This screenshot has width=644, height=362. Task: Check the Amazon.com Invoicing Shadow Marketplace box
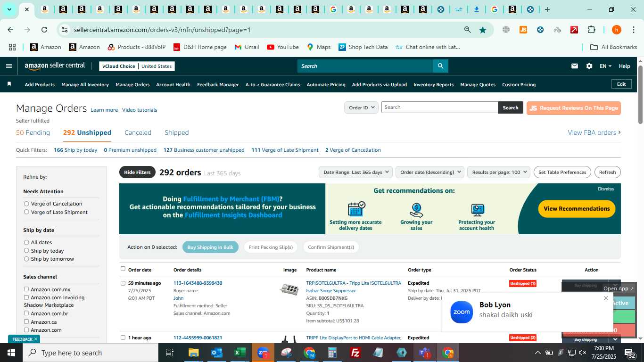click(x=26, y=297)
